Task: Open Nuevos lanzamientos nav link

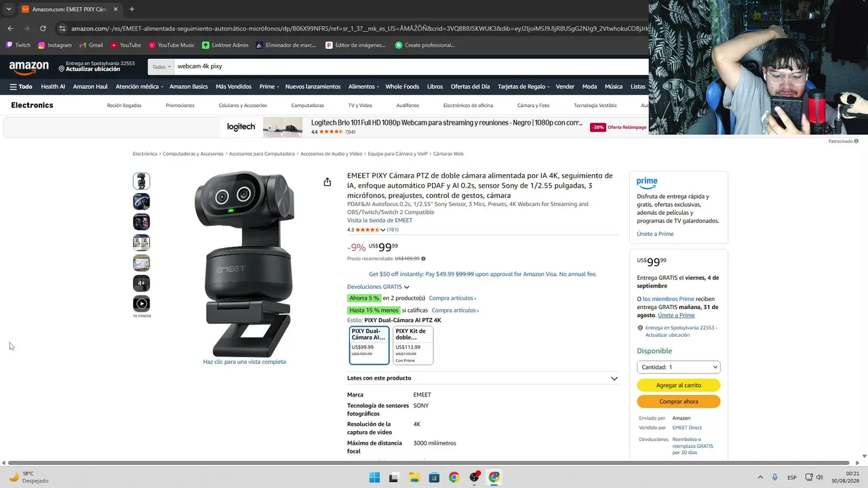Action: coord(313,87)
